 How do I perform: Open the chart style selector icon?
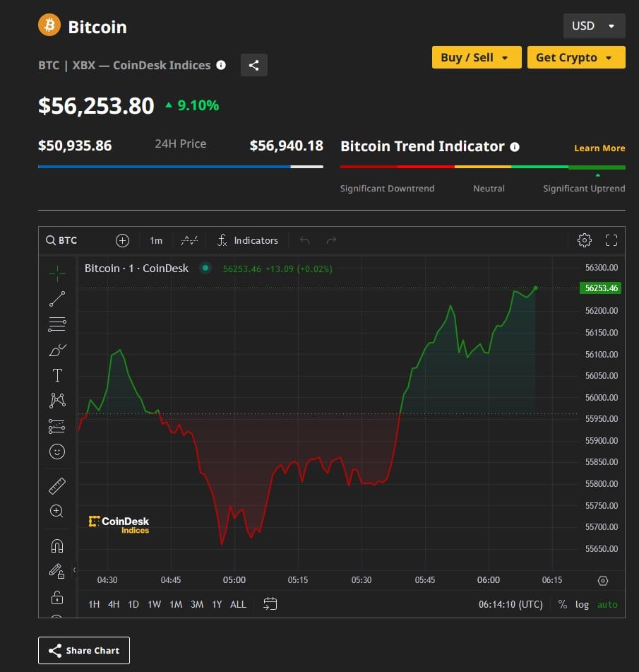click(x=189, y=240)
